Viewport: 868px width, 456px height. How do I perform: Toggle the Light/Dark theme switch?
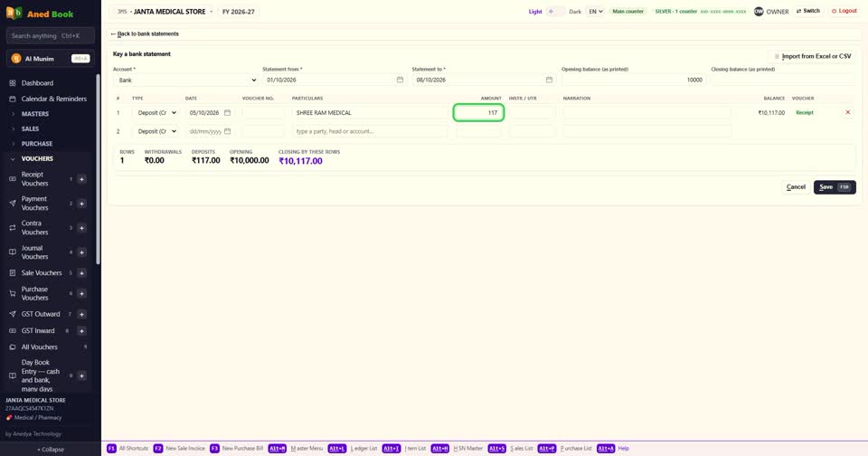click(x=555, y=11)
